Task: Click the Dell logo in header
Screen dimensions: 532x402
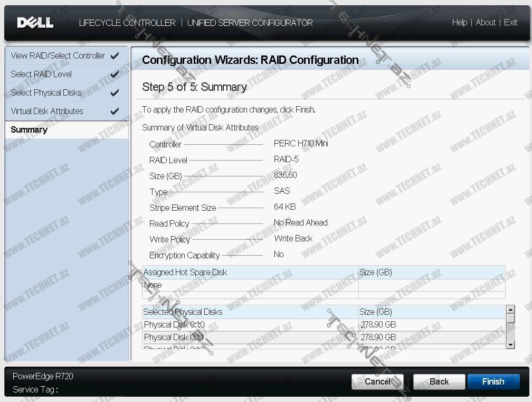Action: [35, 23]
